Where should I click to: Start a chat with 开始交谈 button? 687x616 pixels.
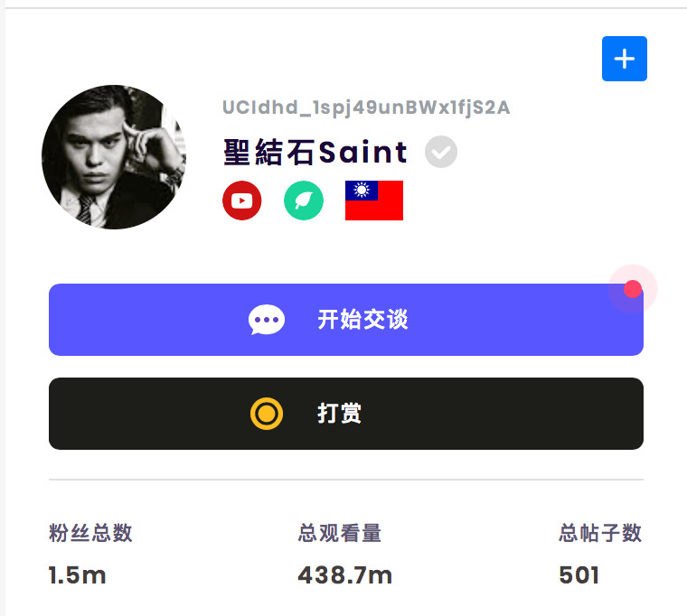pos(346,320)
